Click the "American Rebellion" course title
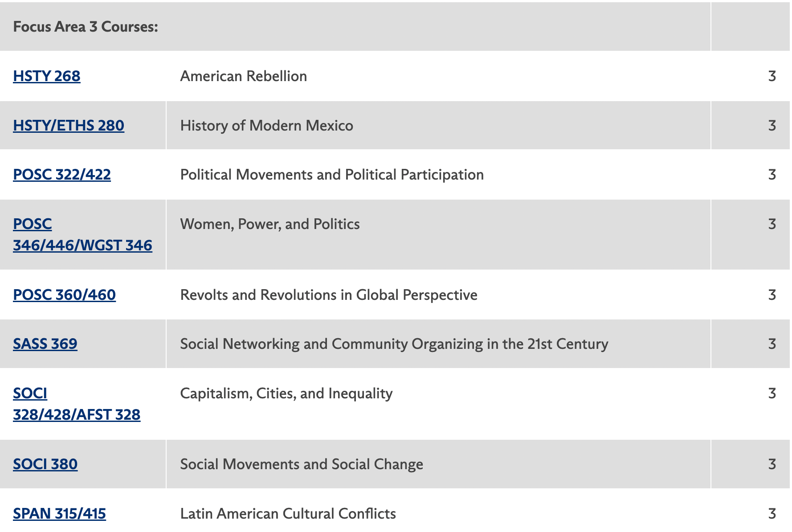 tap(243, 76)
